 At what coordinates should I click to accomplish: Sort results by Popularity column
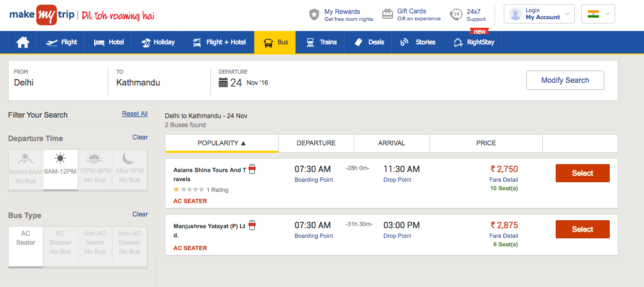click(222, 143)
